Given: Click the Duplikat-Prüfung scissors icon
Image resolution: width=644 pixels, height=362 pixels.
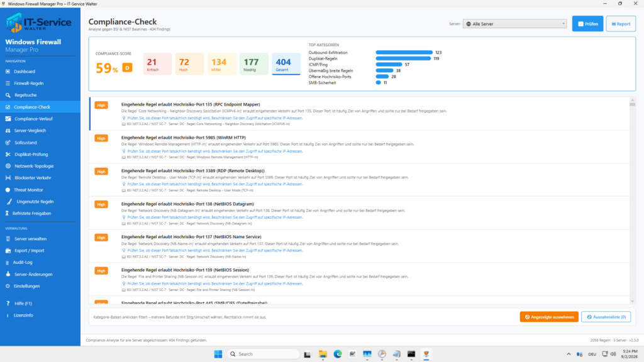Looking at the screenshot, I should pyautogui.click(x=8, y=155).
